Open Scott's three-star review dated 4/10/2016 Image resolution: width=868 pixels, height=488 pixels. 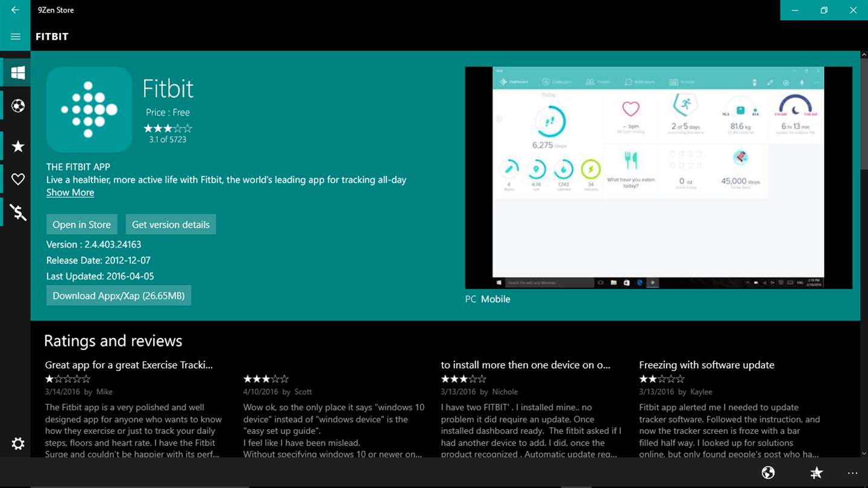[x=333, y=416]
